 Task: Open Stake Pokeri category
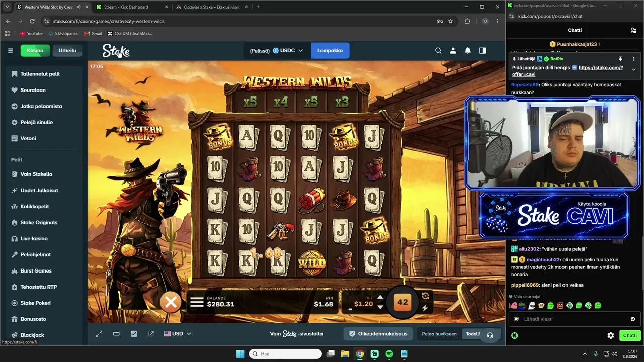pyautogui.click(x=44, y=303)
